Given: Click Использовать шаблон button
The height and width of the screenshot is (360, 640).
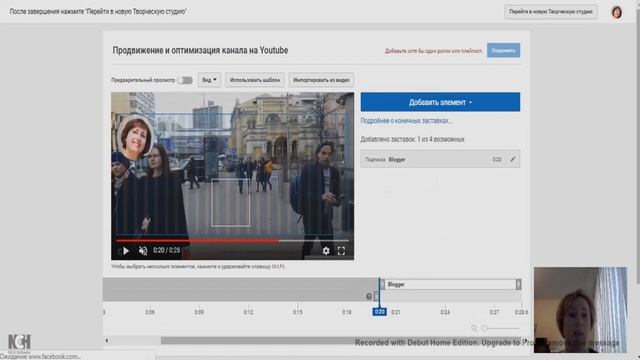Looking at the screenshot, I should click(x=255, y=80).
